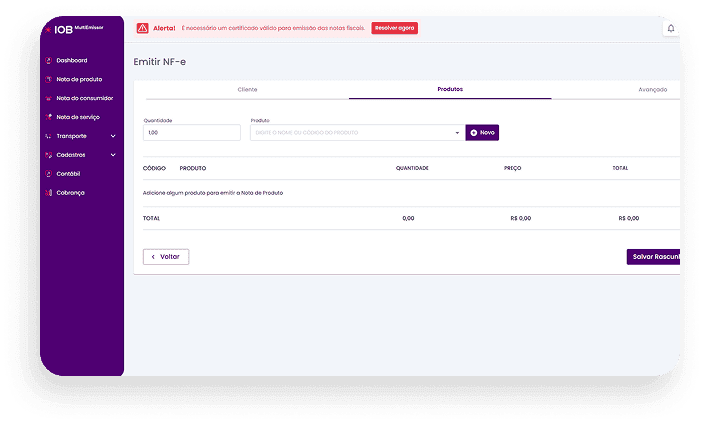Viewport: 704px width, 424px height.
Task: Expand the Transporte menu chevron
Action: 113,136
